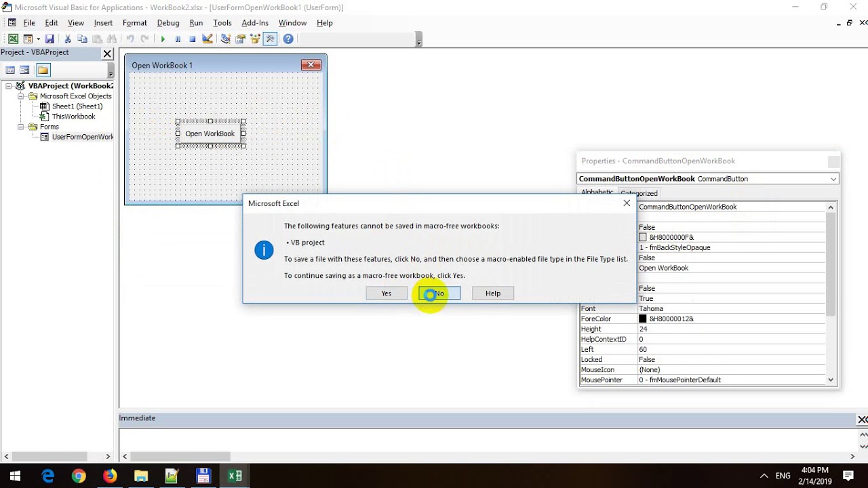Close the Immediate window pane

pos(862,420)
